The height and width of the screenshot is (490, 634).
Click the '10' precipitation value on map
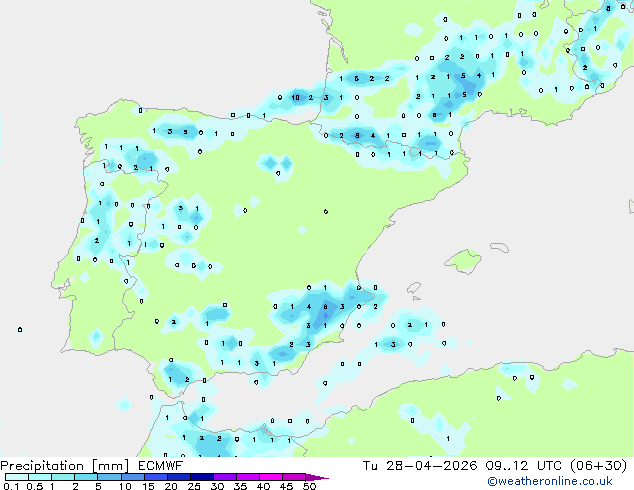[x=296, y=97]
